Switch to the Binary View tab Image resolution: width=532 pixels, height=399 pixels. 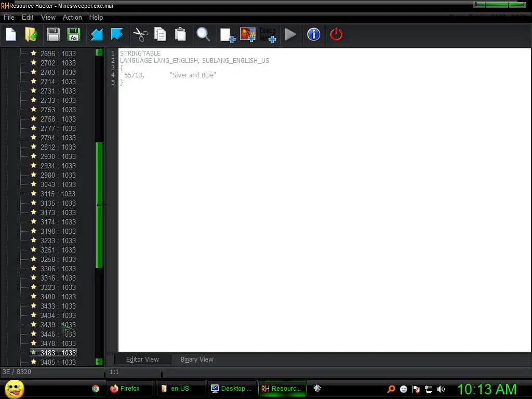tap(197, 360)
